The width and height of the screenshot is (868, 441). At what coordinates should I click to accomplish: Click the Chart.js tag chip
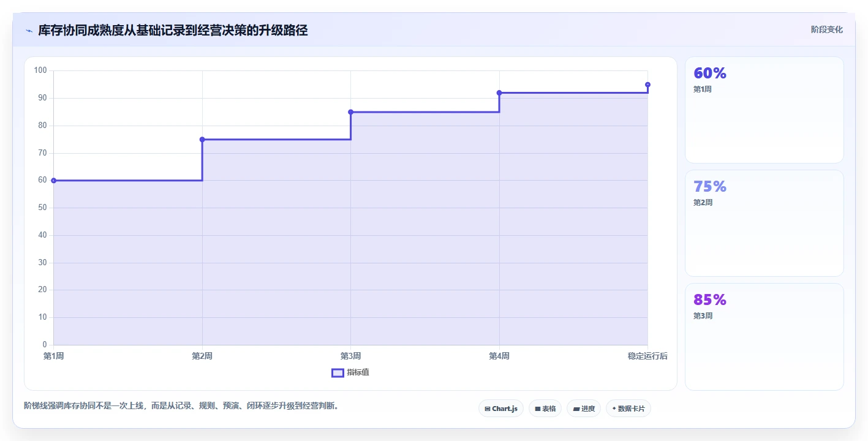[x=500, y=409]
